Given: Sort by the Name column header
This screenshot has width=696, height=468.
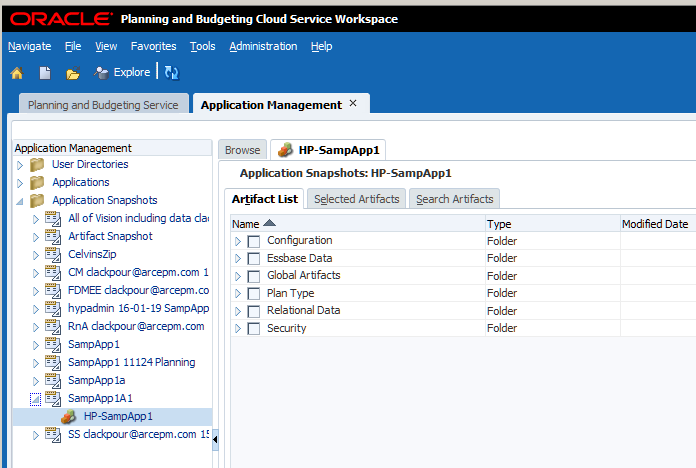Looking at the screenshot, I should point(246,224).
